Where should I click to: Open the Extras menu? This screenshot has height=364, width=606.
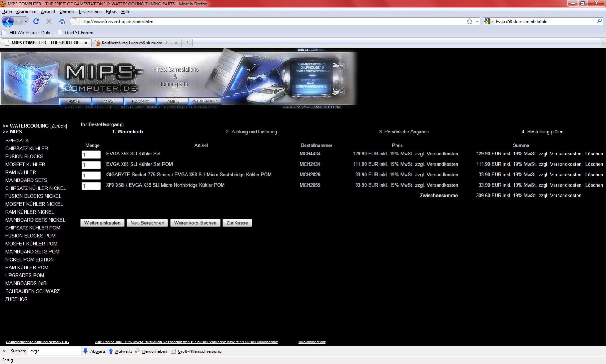click(111, 12)
